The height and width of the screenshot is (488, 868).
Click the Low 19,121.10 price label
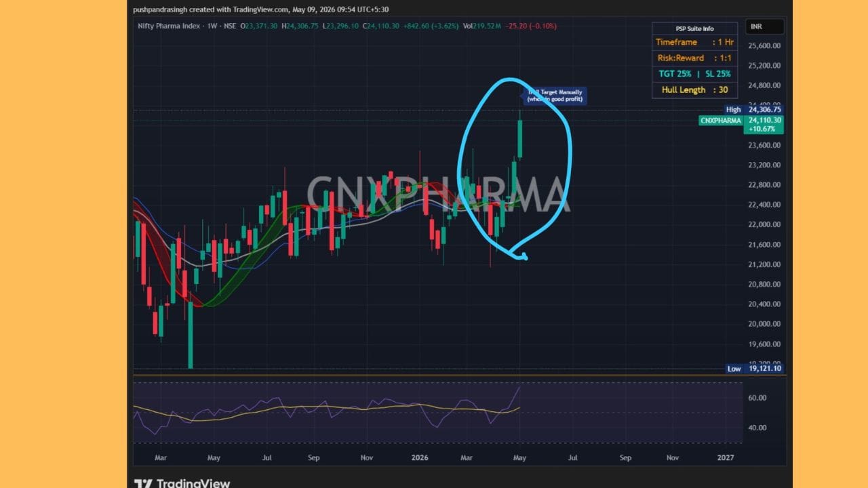point(754,369)
